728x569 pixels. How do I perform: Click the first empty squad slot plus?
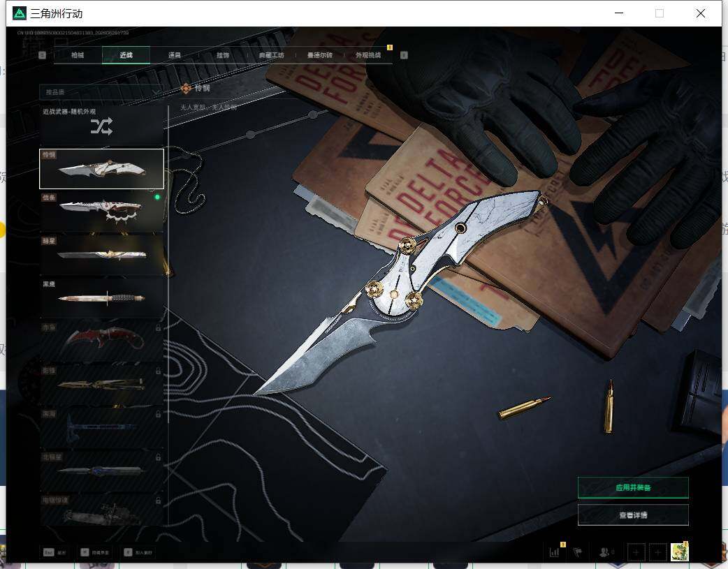(636, 552)
